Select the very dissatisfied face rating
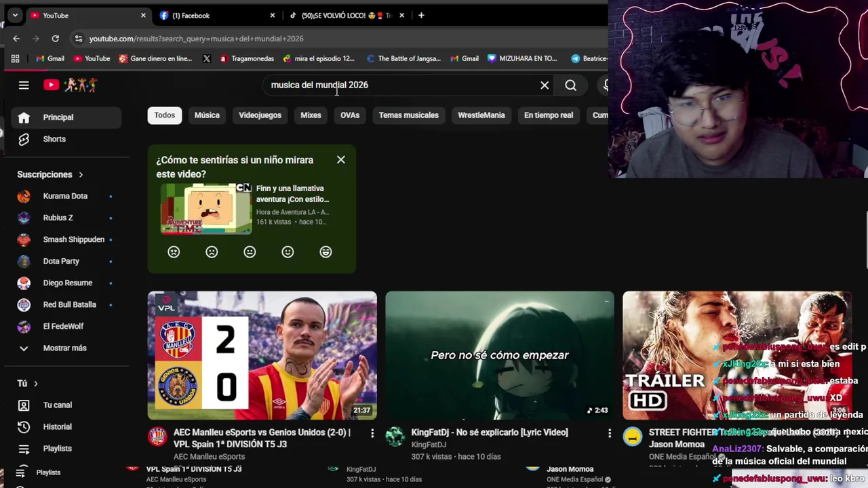 [174, 251]
